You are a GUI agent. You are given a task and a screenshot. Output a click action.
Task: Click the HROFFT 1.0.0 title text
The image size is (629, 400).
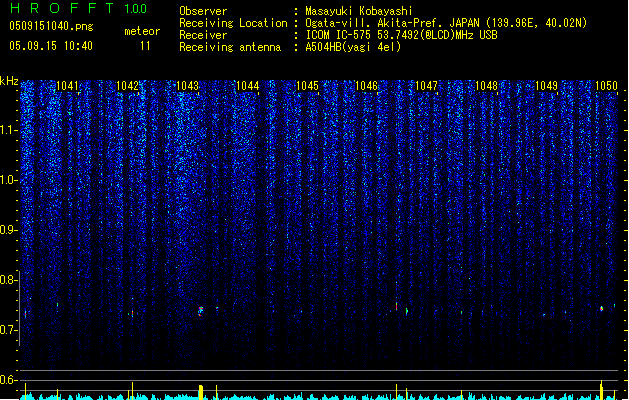79,8
